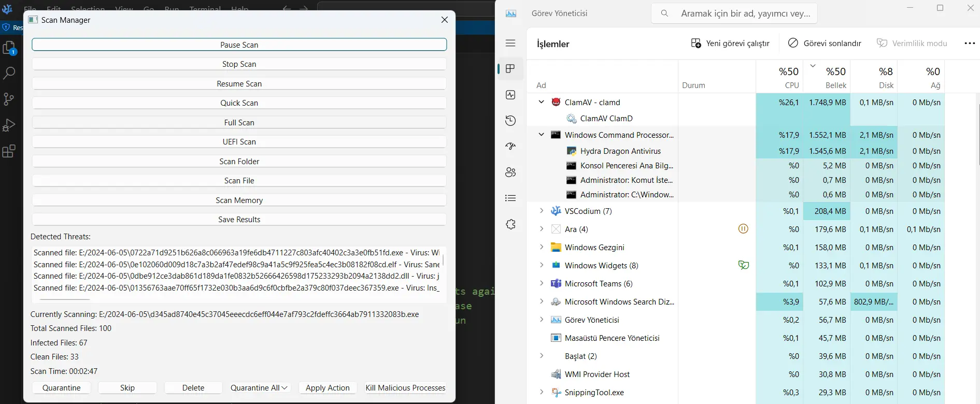Expand the Microsoft Teams (6) group
Image resolution: width=980 pixels, height=404 pixels.
point(542,283)
